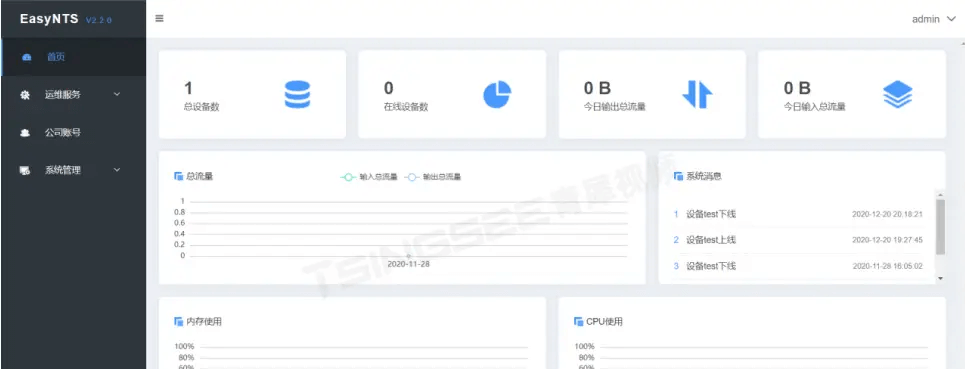Click the 系统消息 panel title
Image resolution: width=965 pixels, height=369 pixels.
pyautogui.click(x=704, y=177)
